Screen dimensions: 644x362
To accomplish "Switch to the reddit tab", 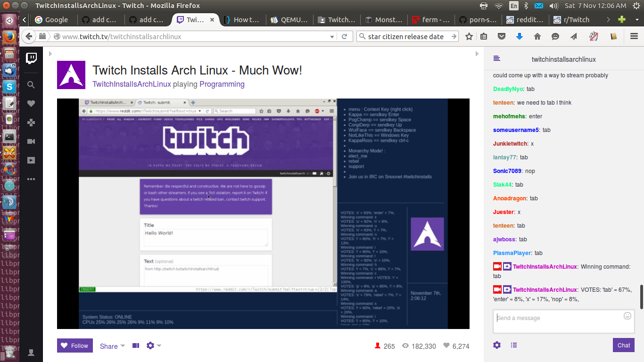I will tap(525, 20).
